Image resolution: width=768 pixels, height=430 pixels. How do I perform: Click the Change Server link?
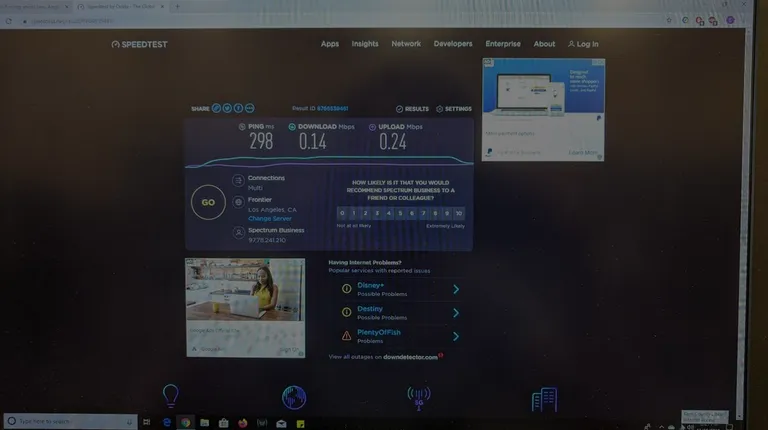(269, 217)
